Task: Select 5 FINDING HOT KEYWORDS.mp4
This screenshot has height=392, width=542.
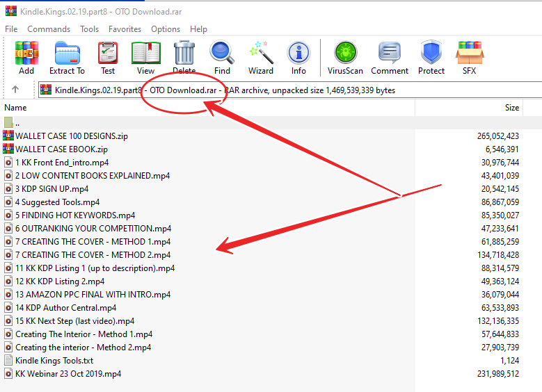Action: coord(75,215)
